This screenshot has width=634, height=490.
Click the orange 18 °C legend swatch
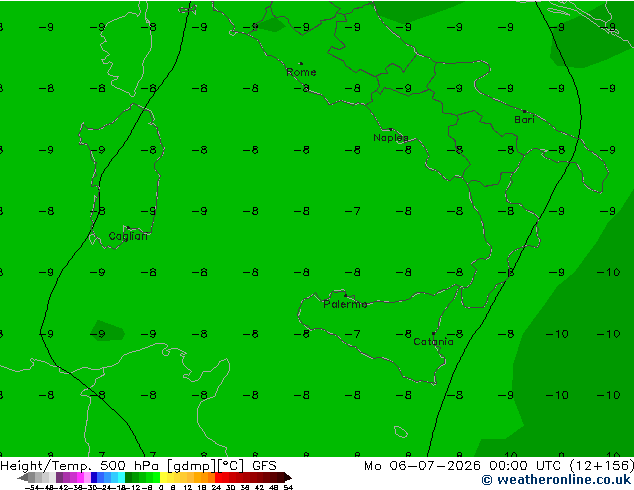pos(205,477)
